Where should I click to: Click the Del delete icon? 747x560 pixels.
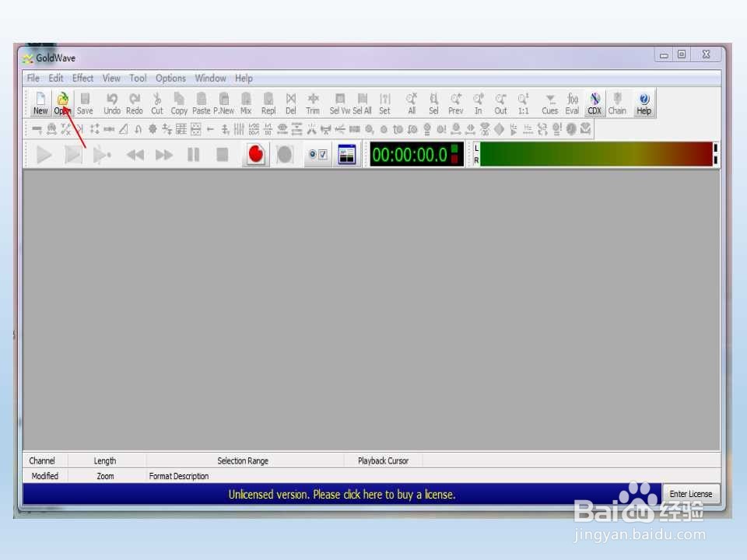pyautogui.click(x=290, y=103)
